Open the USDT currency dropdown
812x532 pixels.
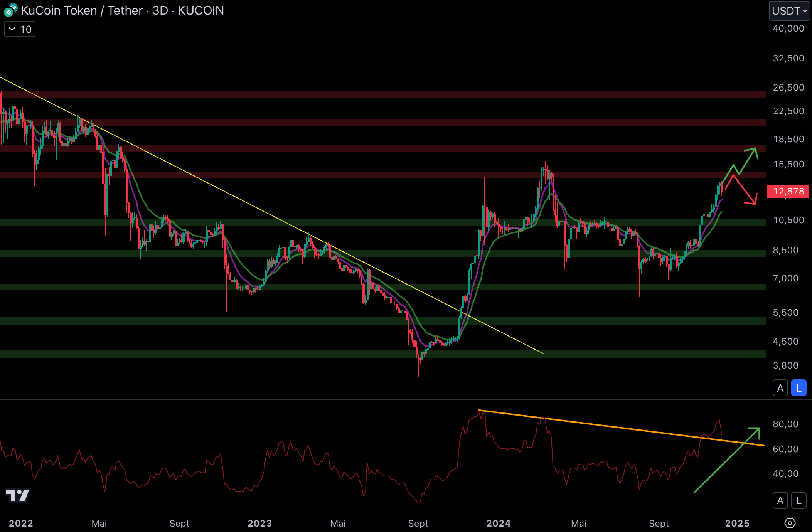pos(789,11)
